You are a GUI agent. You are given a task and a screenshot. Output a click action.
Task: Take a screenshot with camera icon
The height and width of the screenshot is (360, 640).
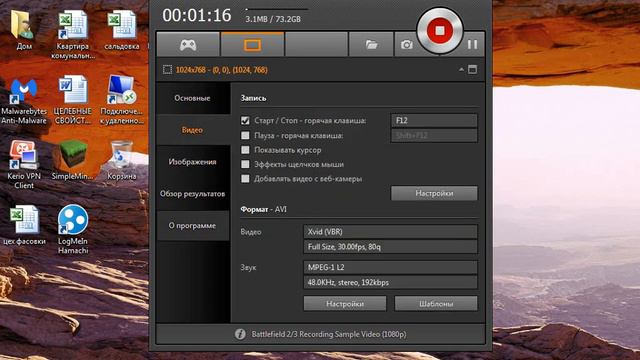pyautogui.click(x=406, y=44)
